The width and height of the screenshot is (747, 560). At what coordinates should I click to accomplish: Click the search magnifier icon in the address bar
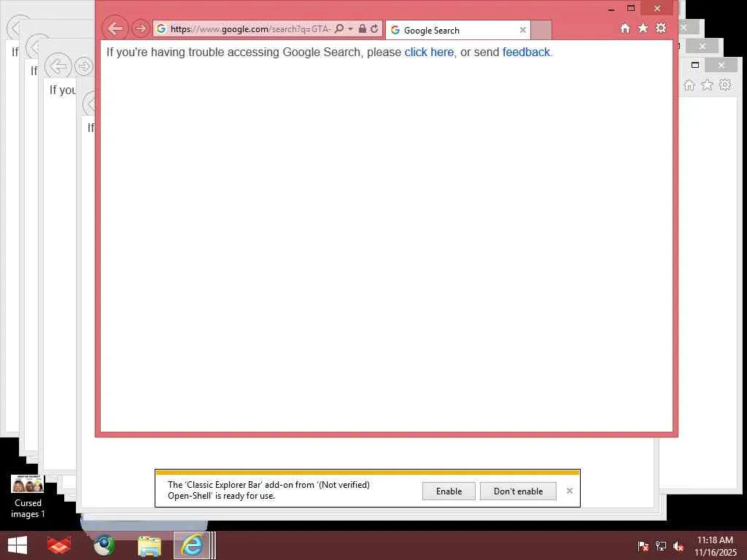339,28
